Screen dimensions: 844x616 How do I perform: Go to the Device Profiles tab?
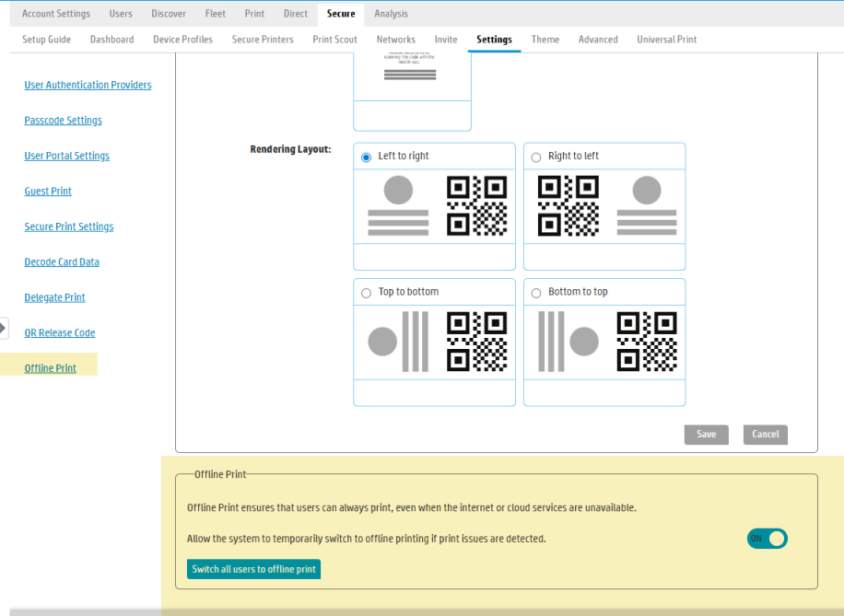[x=182, y=40]
